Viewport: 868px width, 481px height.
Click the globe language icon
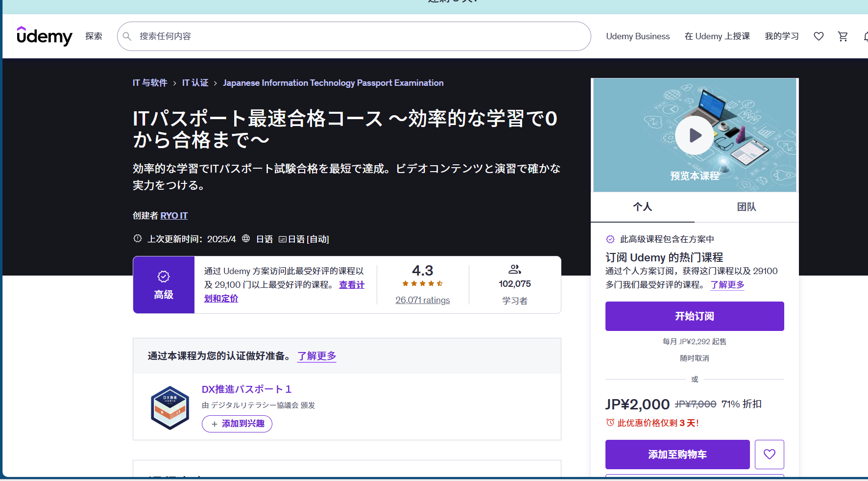246,238
